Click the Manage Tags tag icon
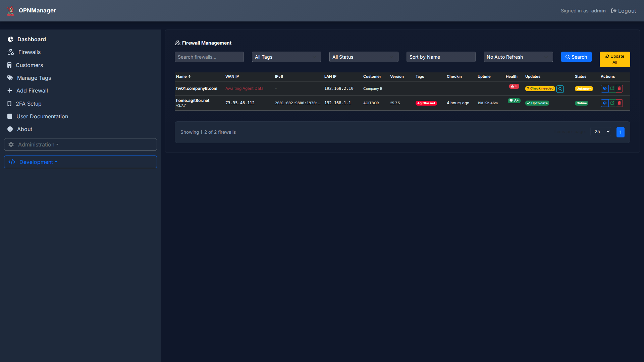 pos(10,78)
